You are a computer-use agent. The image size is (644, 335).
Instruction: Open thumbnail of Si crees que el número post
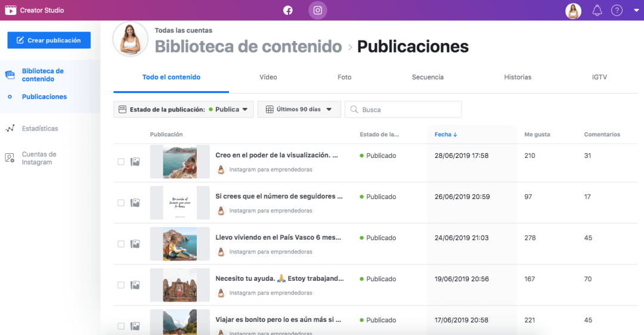pyautogui.click(x=180, y=203)
